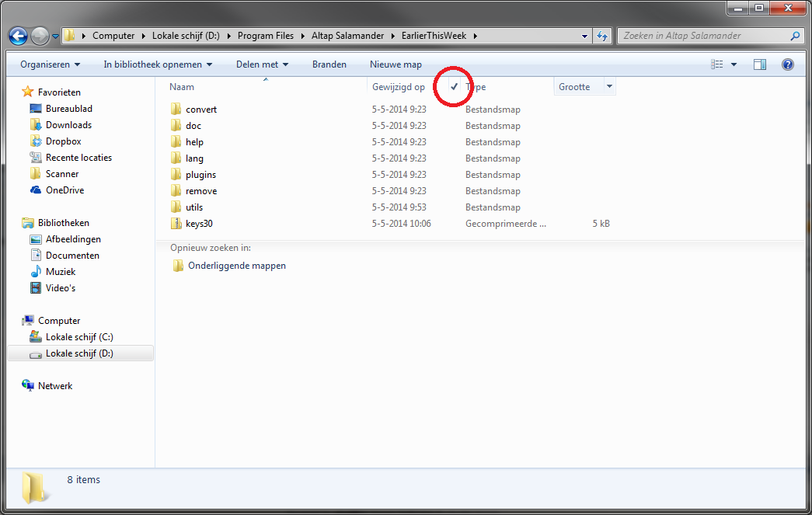Viewport: 812px width, 515px height.
Task: Open the Delen met menu
Action: [262, 64]
